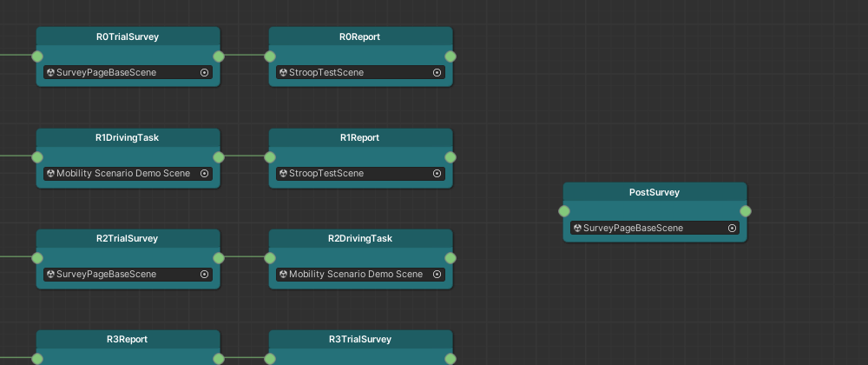The height and width of the screenshot is (365, 868).
Task: Click SurveyPageBaseScene field in R2TrialSurvey node
Action: coord(128,274)
